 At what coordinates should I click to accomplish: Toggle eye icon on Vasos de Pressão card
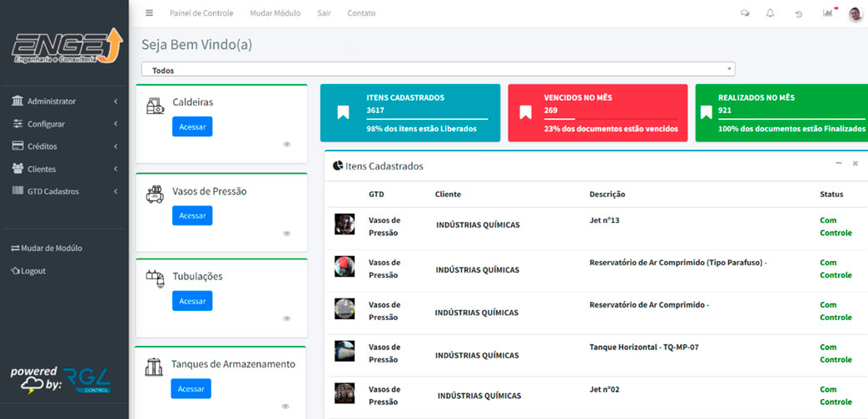click(286, 234)
